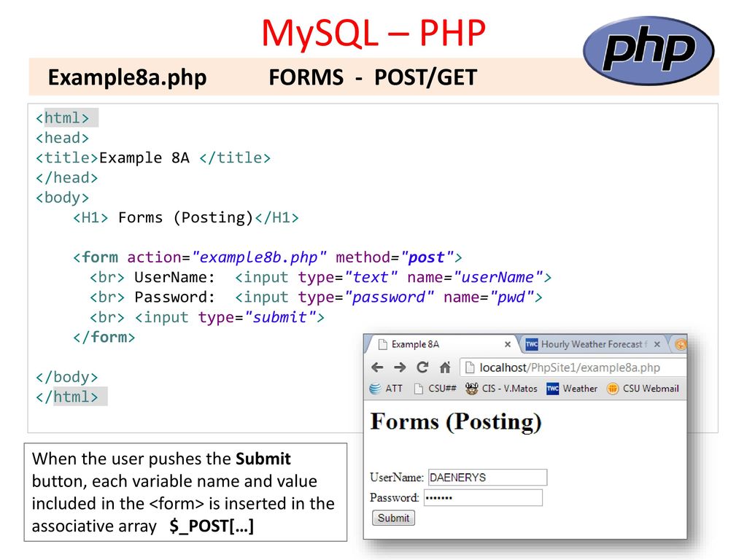Click the name="userName" attribute in code
Image resolution: width=747 pixels, height=560 pixels.
tap(475, 277)
